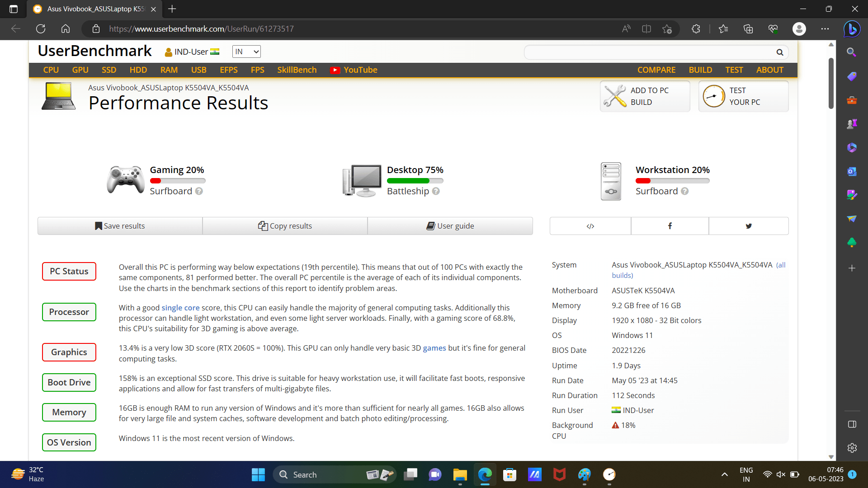The width and height of the screenshot is (868, 488).
Task: Click the site search magnifier icon
Action: 779,52
